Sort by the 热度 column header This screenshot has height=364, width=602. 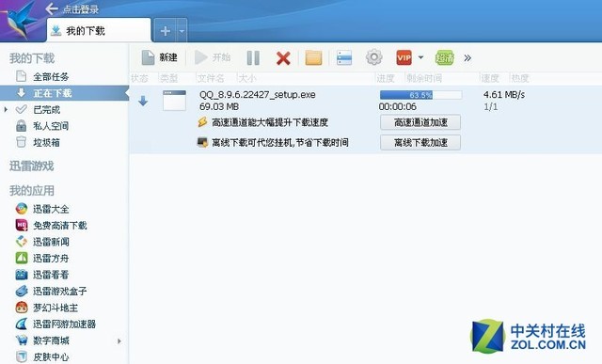[520, 78]
